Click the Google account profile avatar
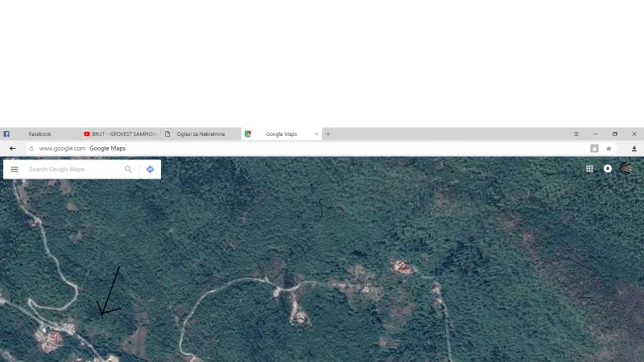This screenshot has height=362, width=644. click(625, 169)
